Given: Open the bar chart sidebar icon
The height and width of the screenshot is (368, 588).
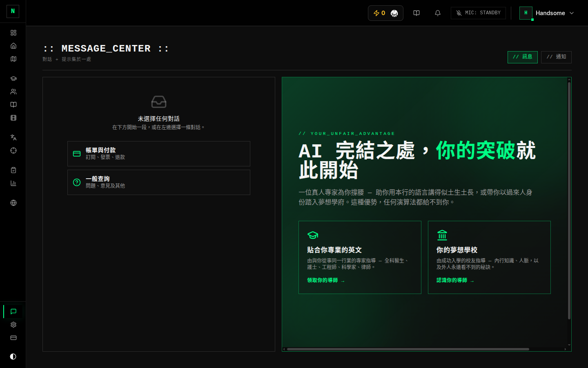Looking at the screenshot, I should coord(13,183).
